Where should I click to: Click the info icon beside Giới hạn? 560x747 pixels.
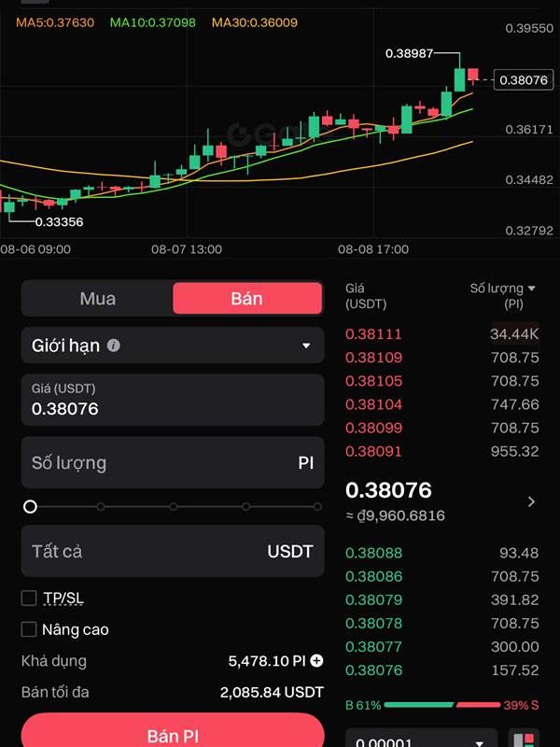[x=113, y=345]
